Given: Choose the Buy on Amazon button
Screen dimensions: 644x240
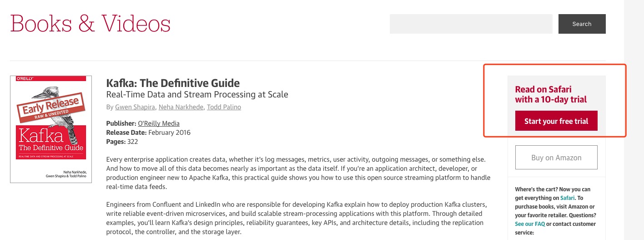Looking at the screenshot, I should point(556,158).
